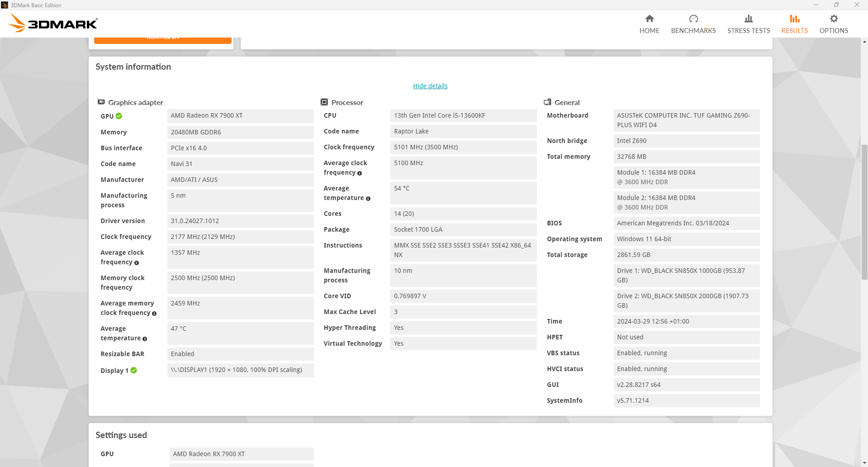Viewport: 868px width, 467px height.
Task: Click the Settings used GPU value field
Action: pos(242,454)
